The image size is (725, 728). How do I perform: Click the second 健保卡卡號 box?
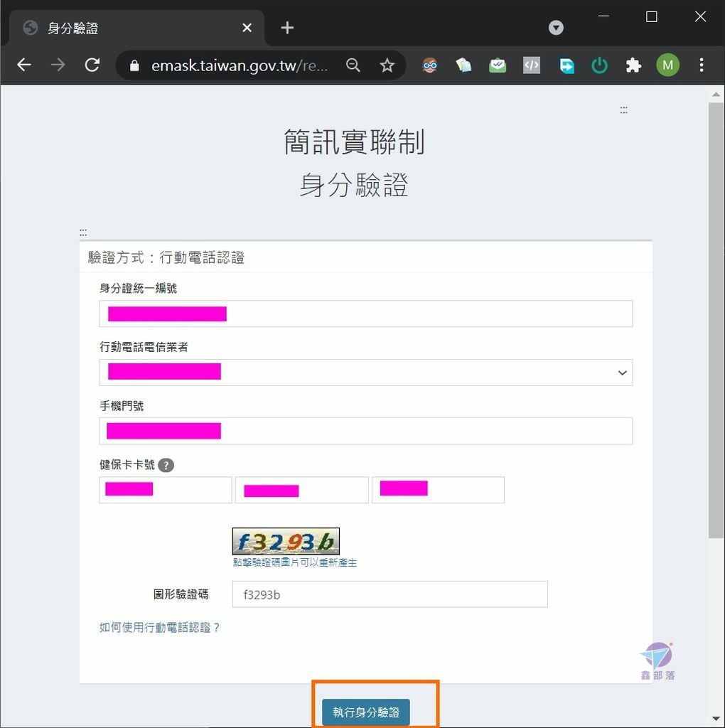click(x=301, y=490)
